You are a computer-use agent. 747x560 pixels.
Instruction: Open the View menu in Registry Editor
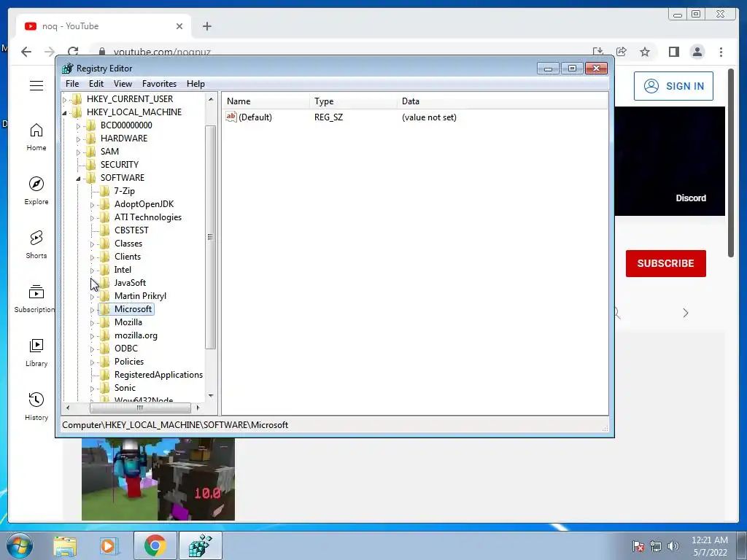[123, 84]
